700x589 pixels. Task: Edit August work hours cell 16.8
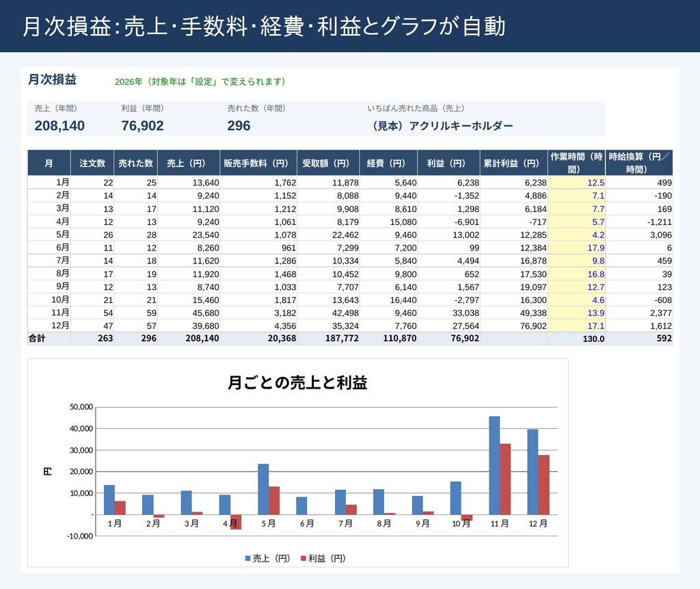(x=576, y=274)
